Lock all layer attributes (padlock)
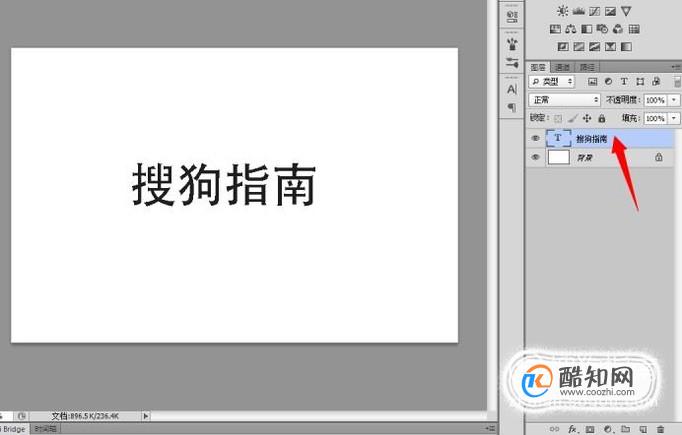 pyautogui.click(x=602, y=118)
